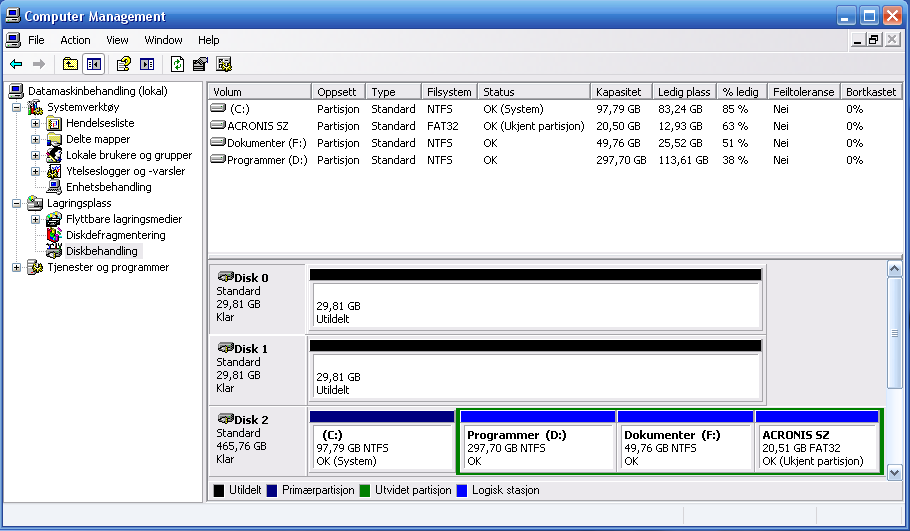
Task: Select Systemverktøy tools icon
Action: [35, 107]
